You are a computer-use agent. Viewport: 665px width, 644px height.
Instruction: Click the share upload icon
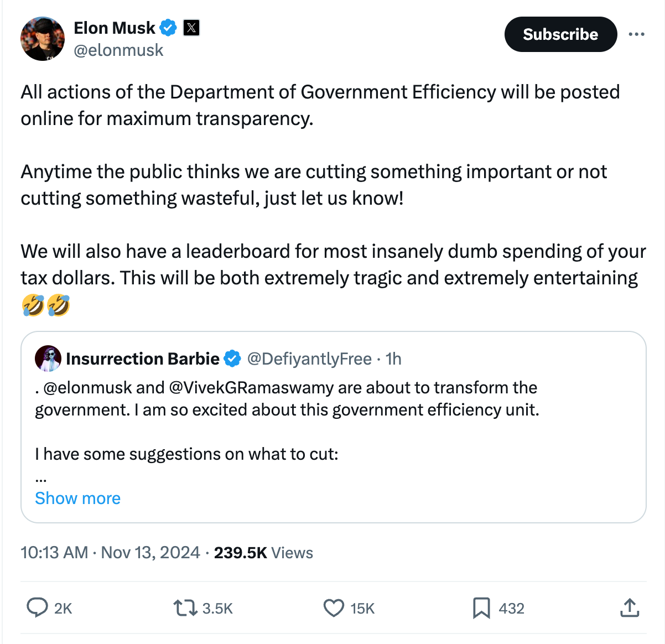click(630, 607)
